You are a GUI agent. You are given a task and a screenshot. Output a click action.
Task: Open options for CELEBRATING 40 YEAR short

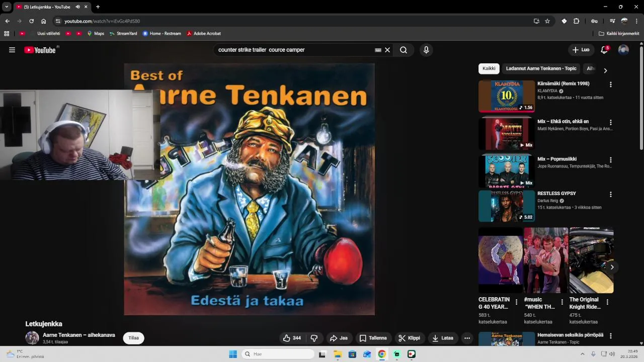(x=516, y=302)
